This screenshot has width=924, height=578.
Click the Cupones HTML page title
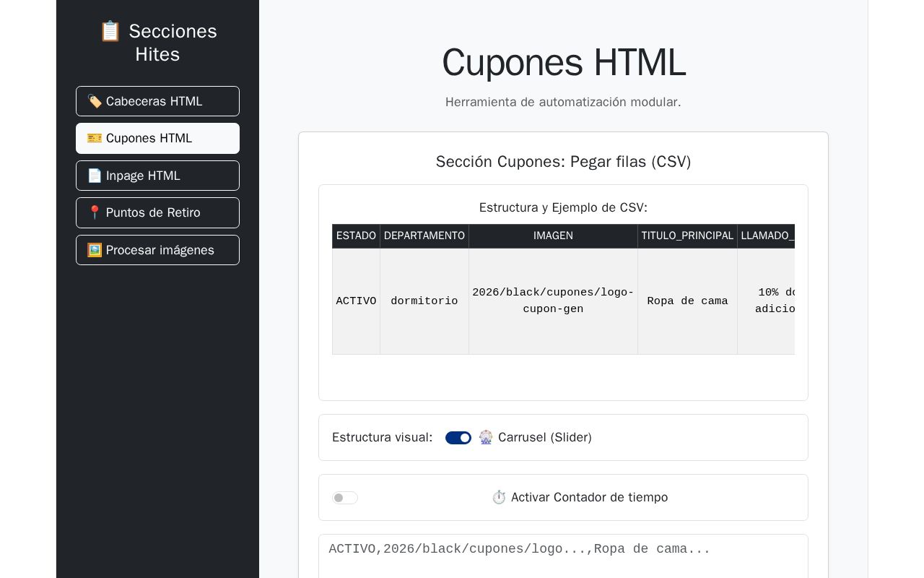coord(563,62)
